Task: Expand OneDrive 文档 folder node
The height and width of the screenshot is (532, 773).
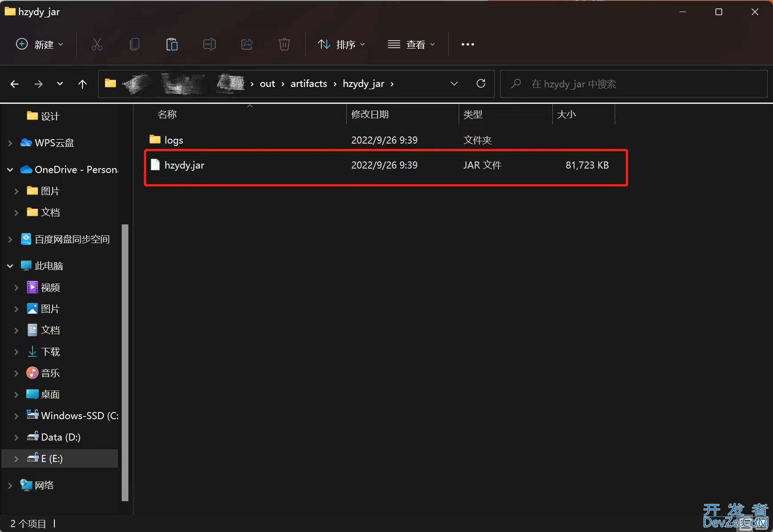Action: tap(16, 213)
